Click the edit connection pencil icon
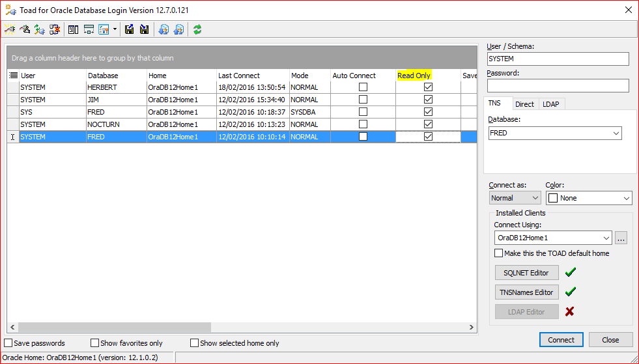This screenshot has width=639, height=364. pos(25,29)
